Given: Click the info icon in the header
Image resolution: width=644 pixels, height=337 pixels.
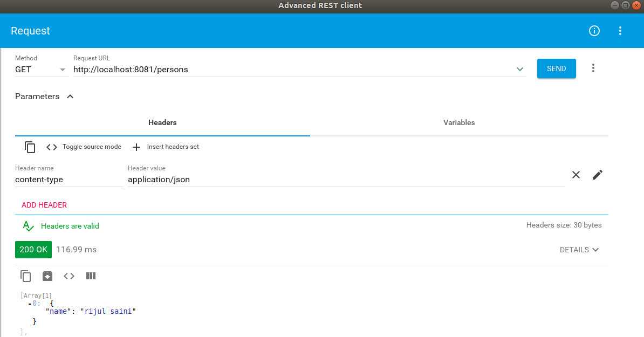Looking at the screenshot, I should click(x=594, y=31).
